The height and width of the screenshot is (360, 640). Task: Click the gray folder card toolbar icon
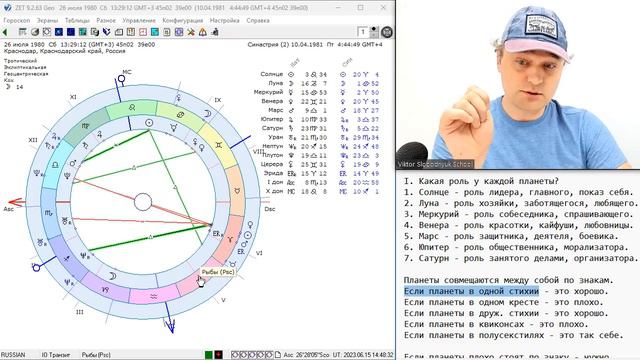119,32
